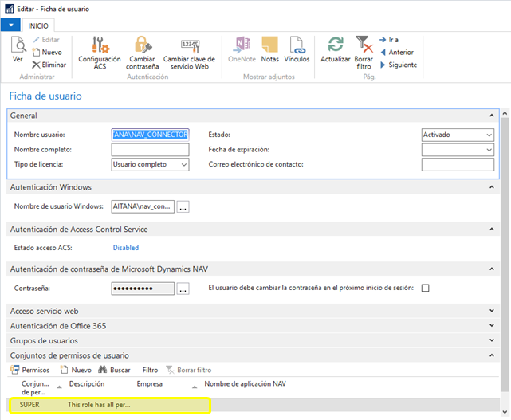
Task: Select the SUPER permission set cell
Action: click(29, 405)
